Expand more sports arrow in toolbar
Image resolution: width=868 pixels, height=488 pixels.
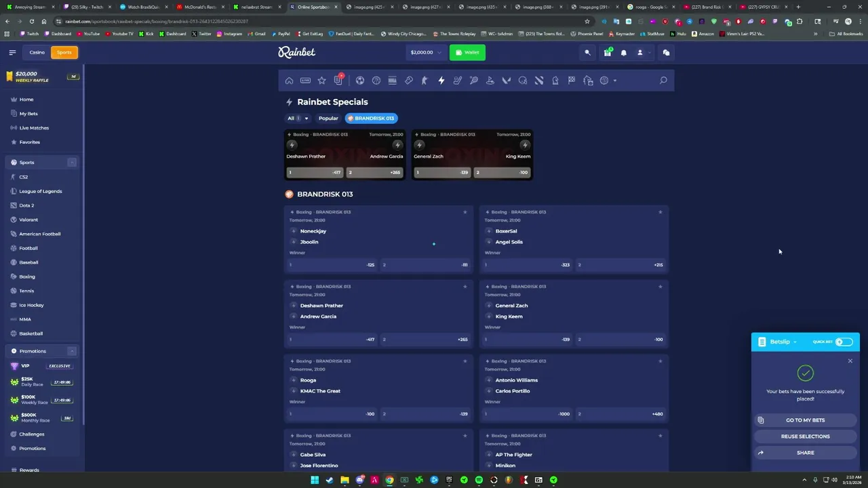pyautogui.click(x=615, y=81)
